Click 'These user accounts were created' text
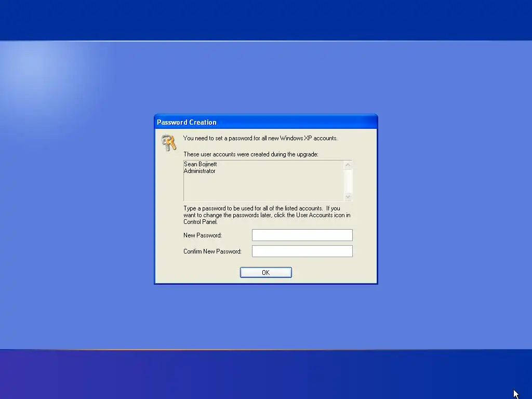532x399 pixels. (251, 154)
